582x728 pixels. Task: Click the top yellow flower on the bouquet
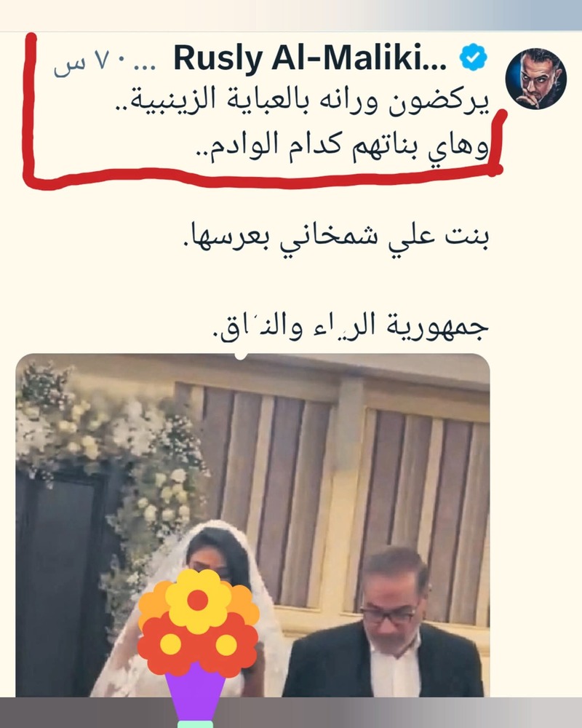click(x=198, y=601)
